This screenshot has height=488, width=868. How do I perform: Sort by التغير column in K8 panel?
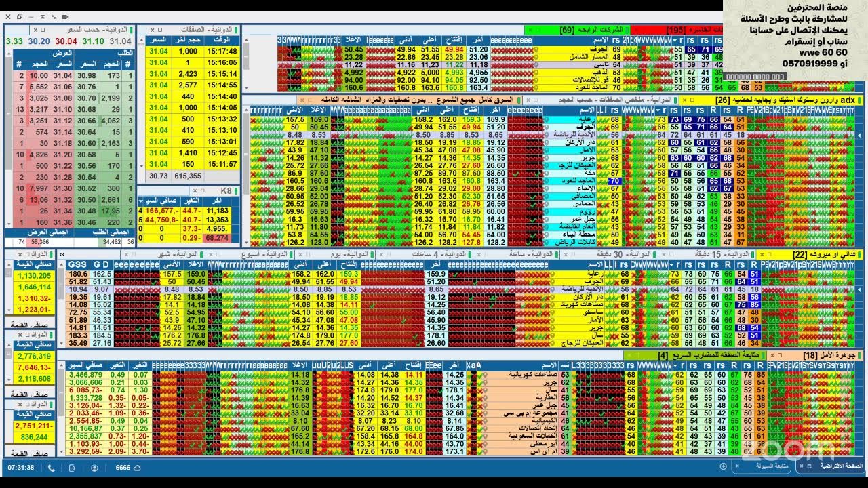pyautogui.click(x=192, y=201)
